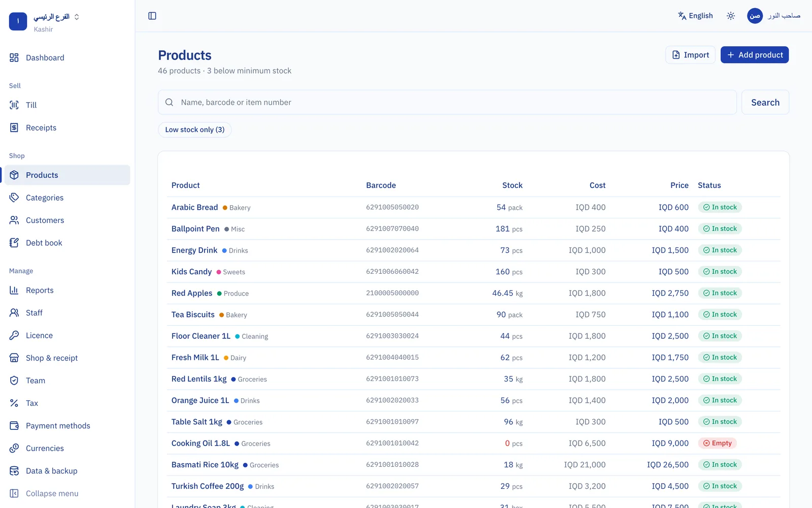Click the price IQD 26,500
The image size is (812, 508).
[x=667, y=465]
